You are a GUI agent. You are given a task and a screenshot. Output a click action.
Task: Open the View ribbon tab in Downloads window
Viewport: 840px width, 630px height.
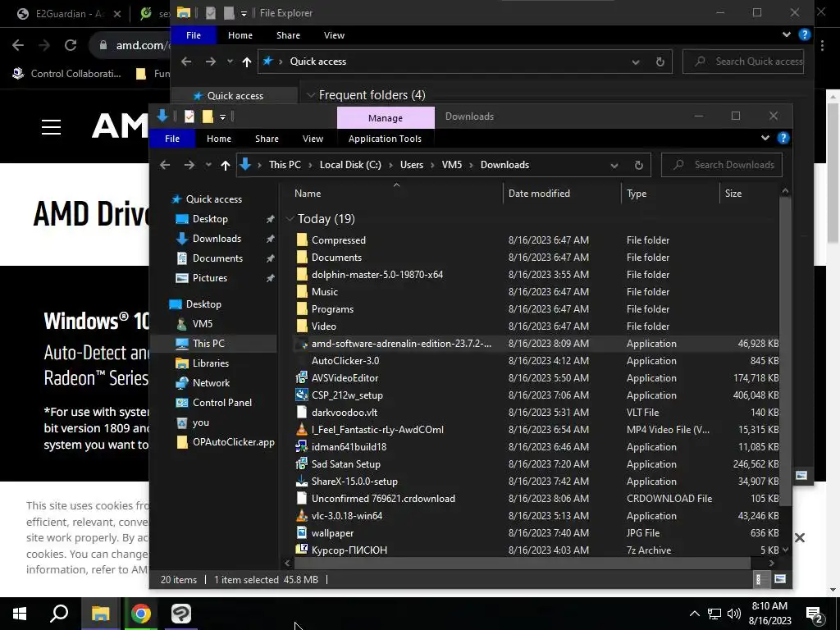click(313, 139)
